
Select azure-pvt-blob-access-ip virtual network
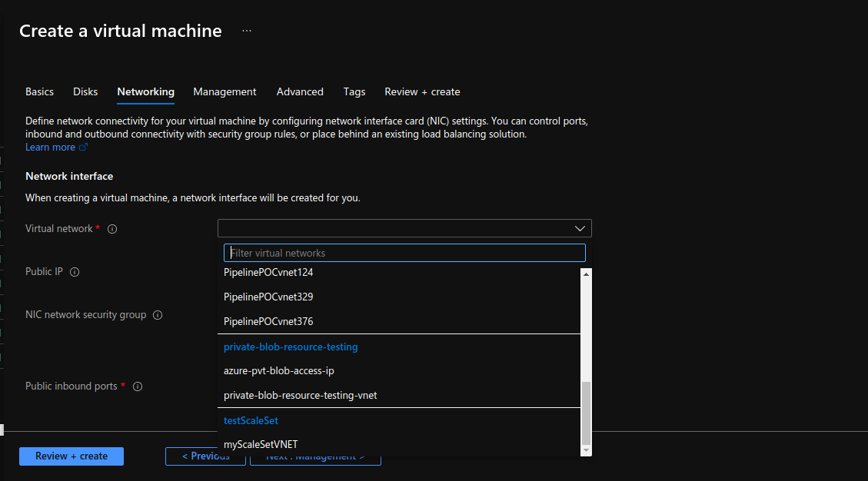point(279,371)
